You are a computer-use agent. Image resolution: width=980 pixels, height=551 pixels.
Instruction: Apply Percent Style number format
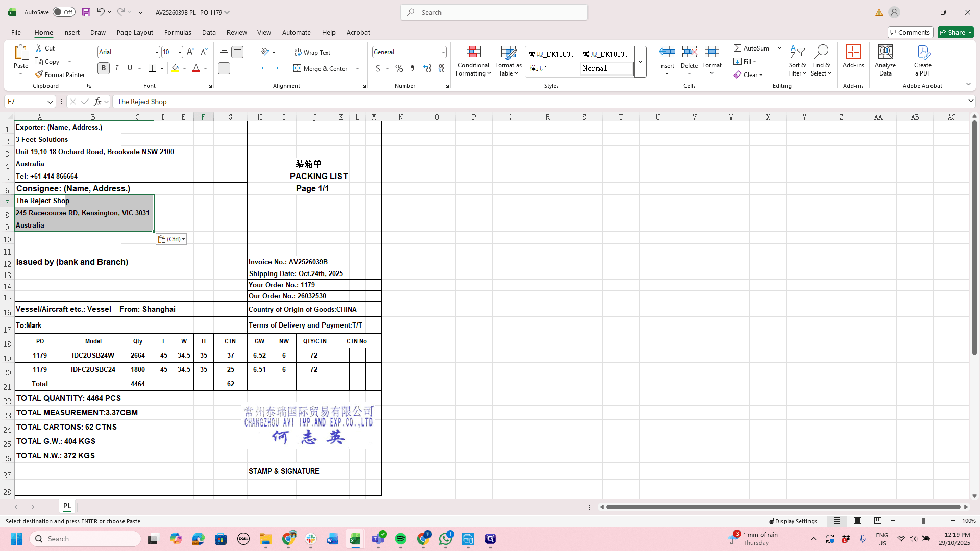[399, 68]
